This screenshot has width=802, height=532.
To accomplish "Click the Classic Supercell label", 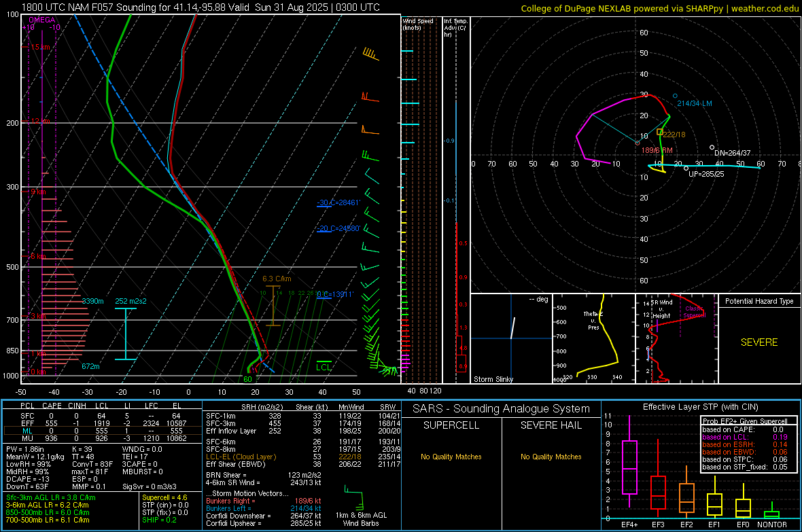I will [x=695, y=312].
